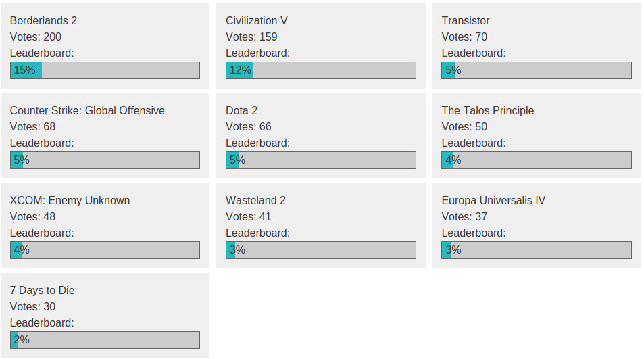Click Votes: 37 under Europa Universalis IV
This screenshot has width=644, height=359.
[x=464, y=217]
